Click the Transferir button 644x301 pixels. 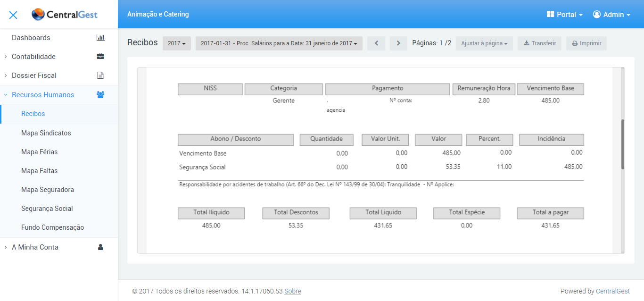(x=539, y=43)
